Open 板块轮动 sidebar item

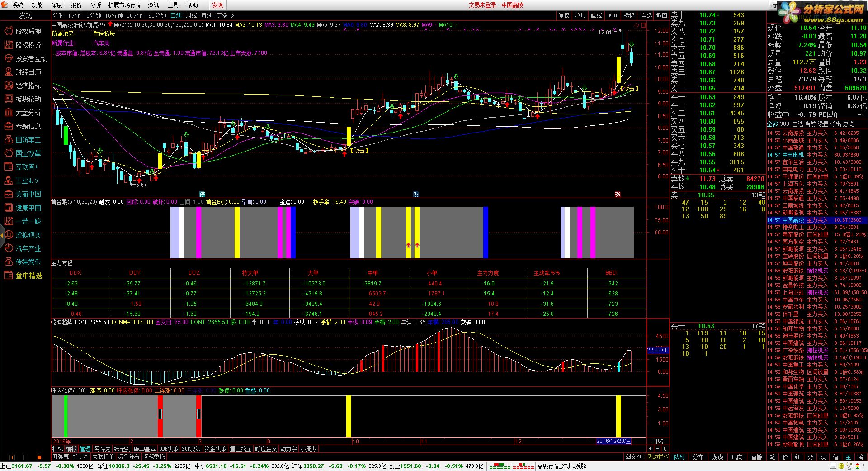pos(23,99)
